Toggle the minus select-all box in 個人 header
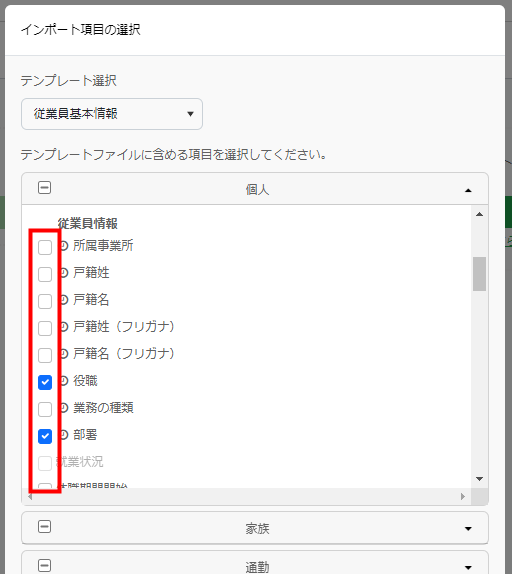Viewport: 512px width, 574px height. click(x=44, y=188)
